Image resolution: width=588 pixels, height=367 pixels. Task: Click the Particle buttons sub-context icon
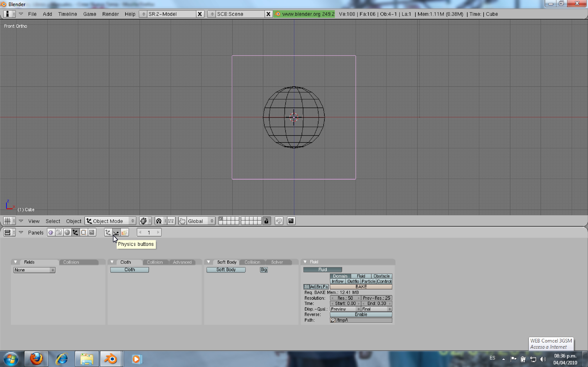coord(124,232)
